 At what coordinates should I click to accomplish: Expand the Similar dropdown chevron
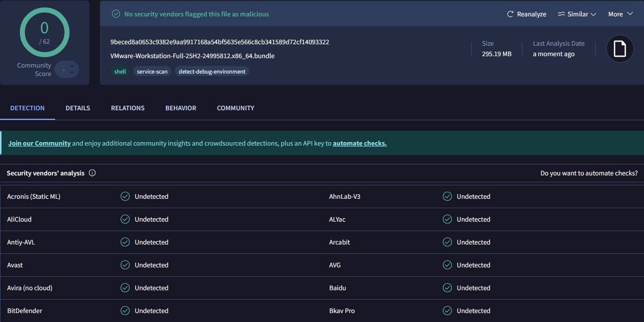pos(593,14)
